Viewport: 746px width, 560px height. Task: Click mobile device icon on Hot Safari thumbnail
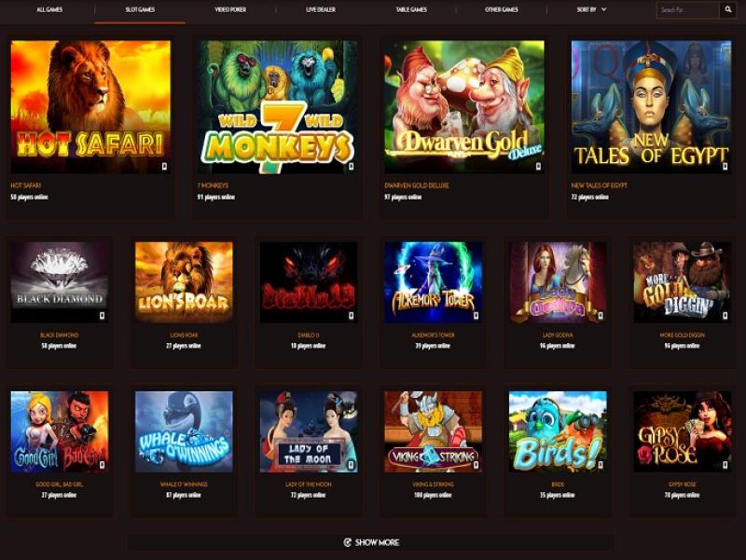click(165, 167)
